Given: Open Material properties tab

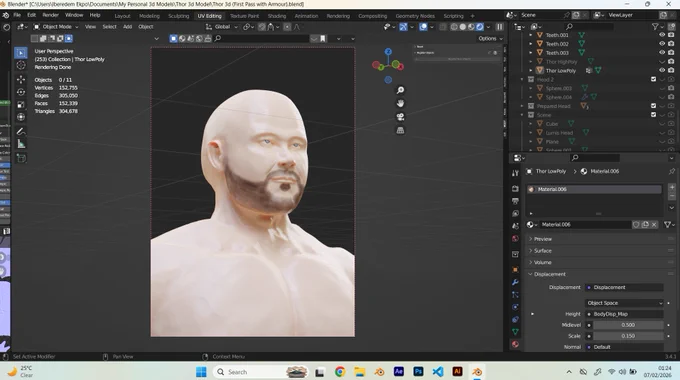Looking at the screenshot, I should tap(515, 344).
